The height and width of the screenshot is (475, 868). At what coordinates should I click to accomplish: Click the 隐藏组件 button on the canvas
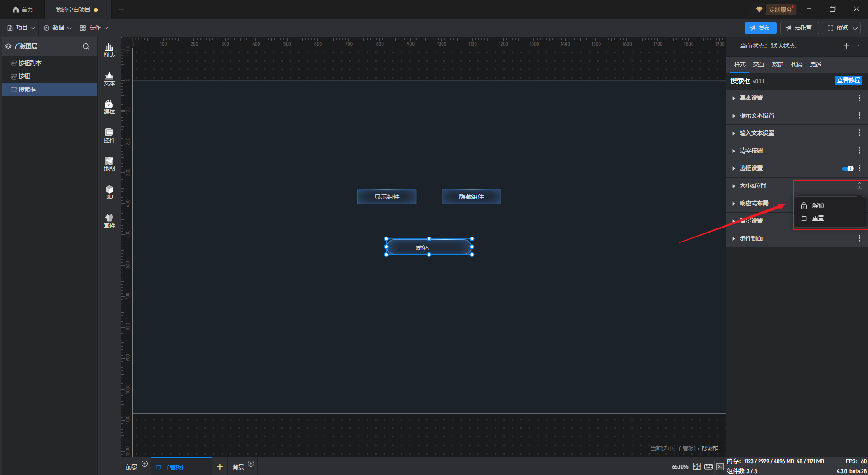472,197
